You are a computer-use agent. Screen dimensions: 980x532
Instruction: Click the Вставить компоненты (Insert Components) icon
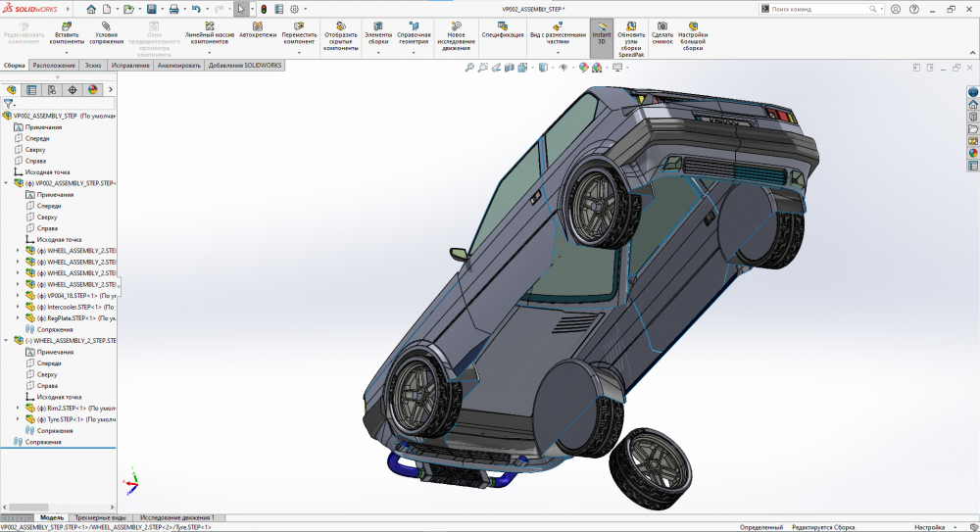pyautogui.click(x=68, y=26)
